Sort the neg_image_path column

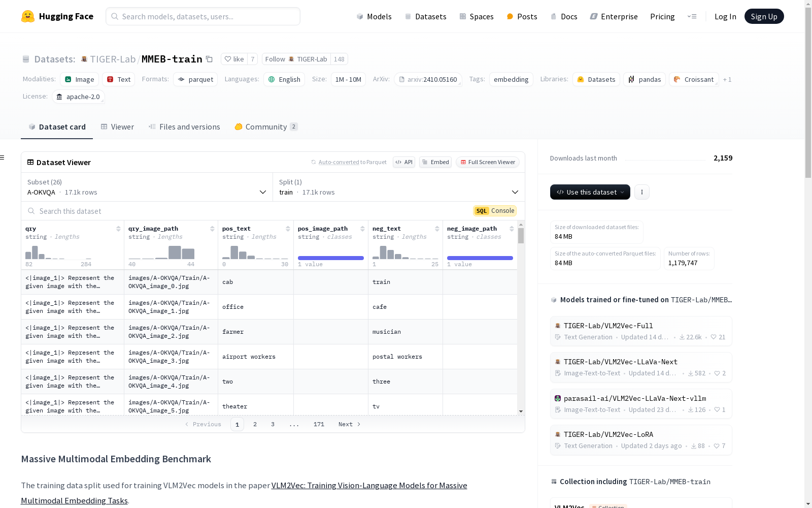[x=512, y=229]
